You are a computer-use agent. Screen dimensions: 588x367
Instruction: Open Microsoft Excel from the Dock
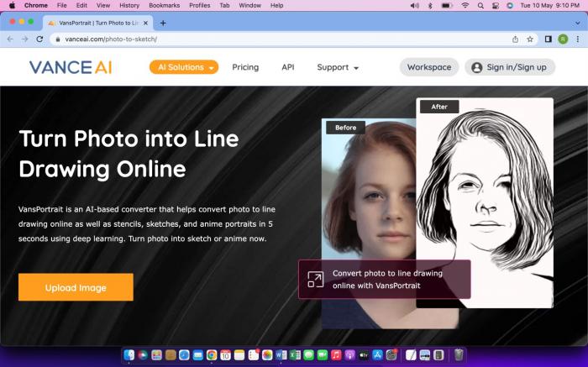pos(295,354)
